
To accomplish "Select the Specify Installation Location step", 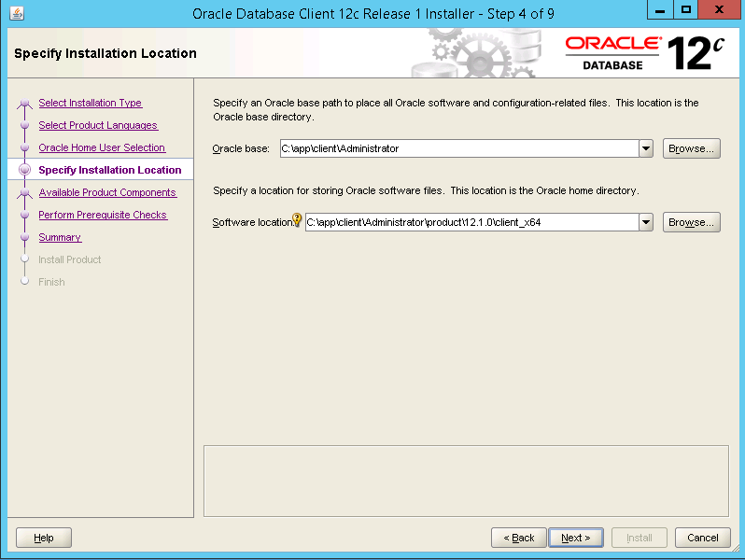I will (110, 170).
